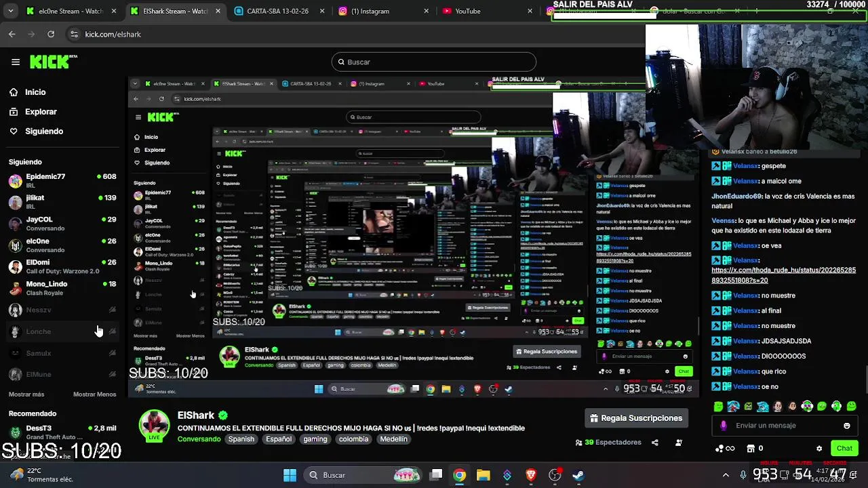Share the stream with the share icon
Screen dimensions: 868x488
tap(655, 443)
